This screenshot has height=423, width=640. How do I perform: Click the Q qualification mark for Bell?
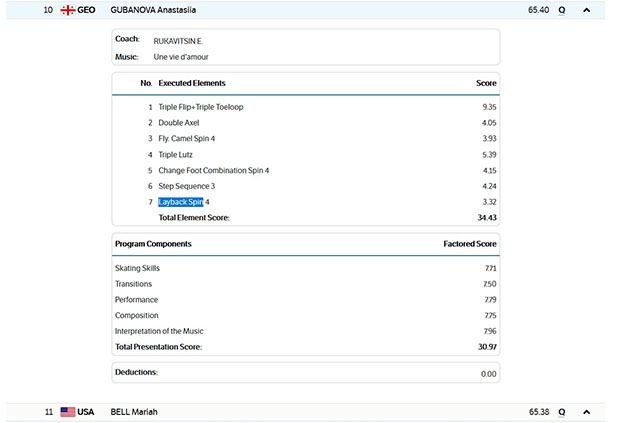pyautogui.click(x=561, y=411)
